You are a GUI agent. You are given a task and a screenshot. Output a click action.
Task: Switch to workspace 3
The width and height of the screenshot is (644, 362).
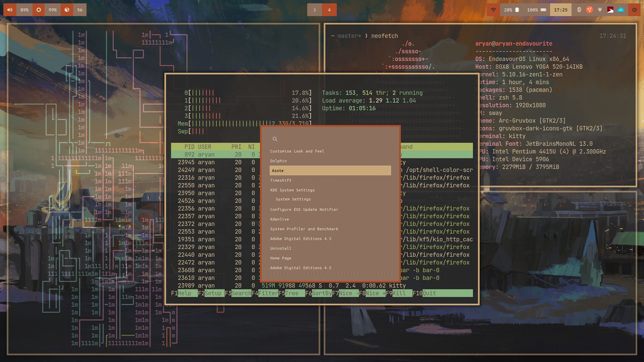pyautogui.click(x=315, y=10)
